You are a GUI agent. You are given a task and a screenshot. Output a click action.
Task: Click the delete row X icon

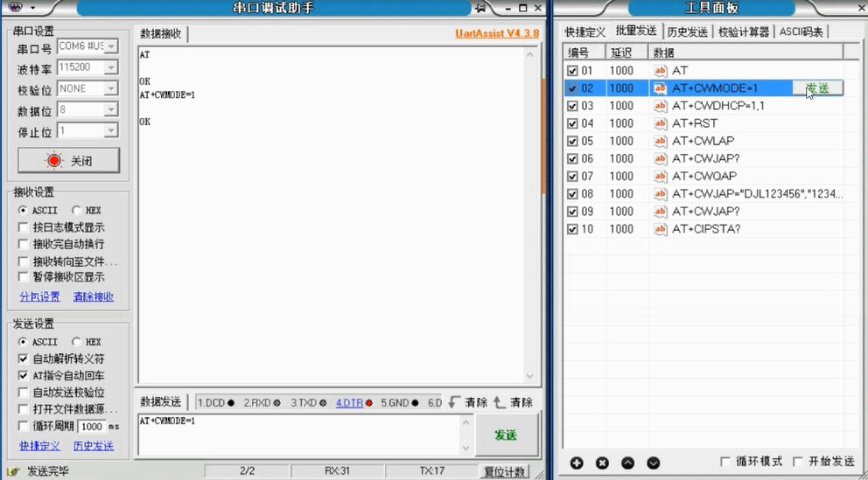602,463
